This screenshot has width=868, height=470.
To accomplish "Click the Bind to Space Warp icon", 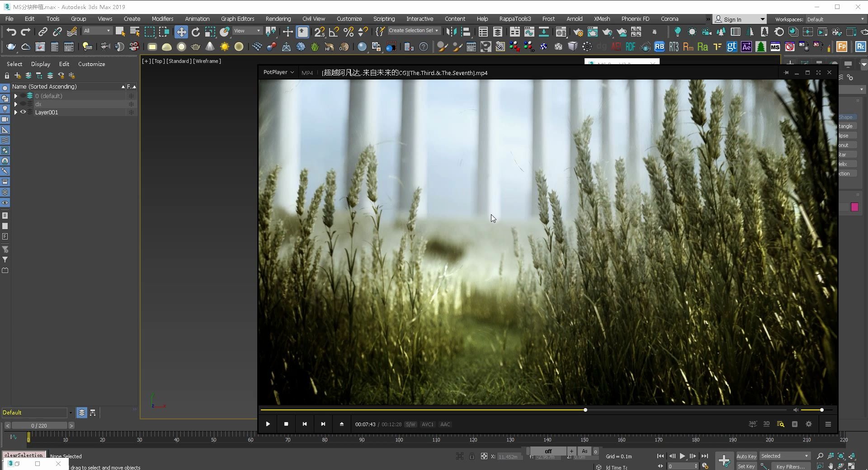I will coord(72,32).
